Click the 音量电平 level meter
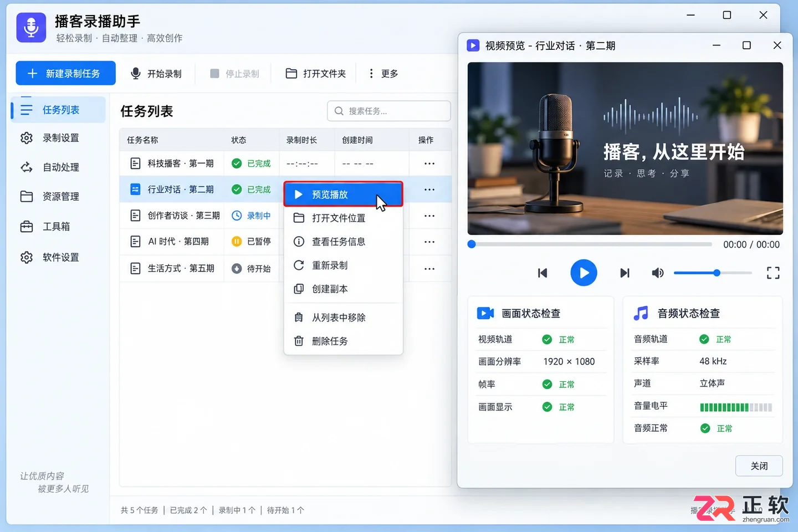The height and width of the screenshot is (532, 798). point(736,407)
